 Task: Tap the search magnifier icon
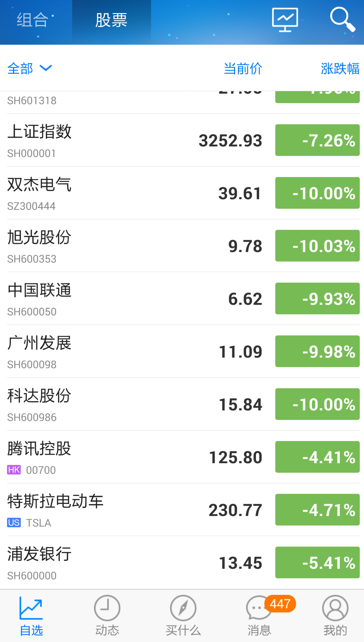(x=342, y=19)
